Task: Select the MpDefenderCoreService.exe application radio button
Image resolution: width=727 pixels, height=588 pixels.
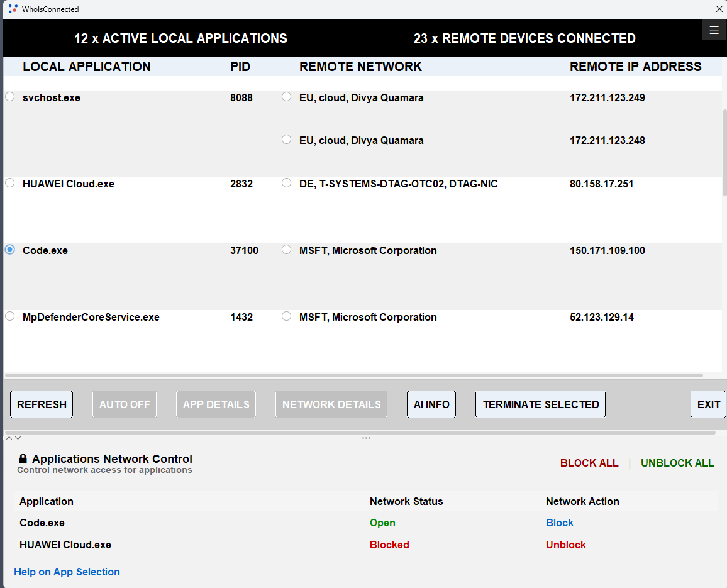Action: tap(9, 316)
